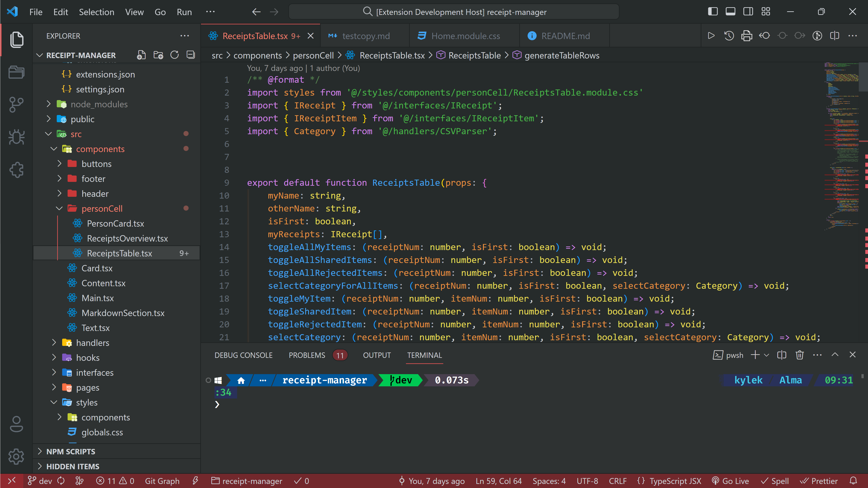Switch to testcopy.md tab

pyautogui.click(x=365, y=36)
